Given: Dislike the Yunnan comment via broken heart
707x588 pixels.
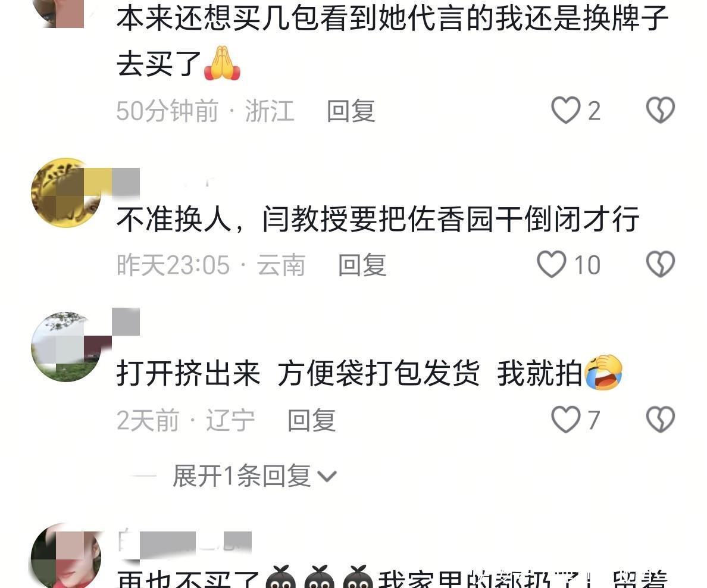Looking at the screenshot, I should point(660,264).
